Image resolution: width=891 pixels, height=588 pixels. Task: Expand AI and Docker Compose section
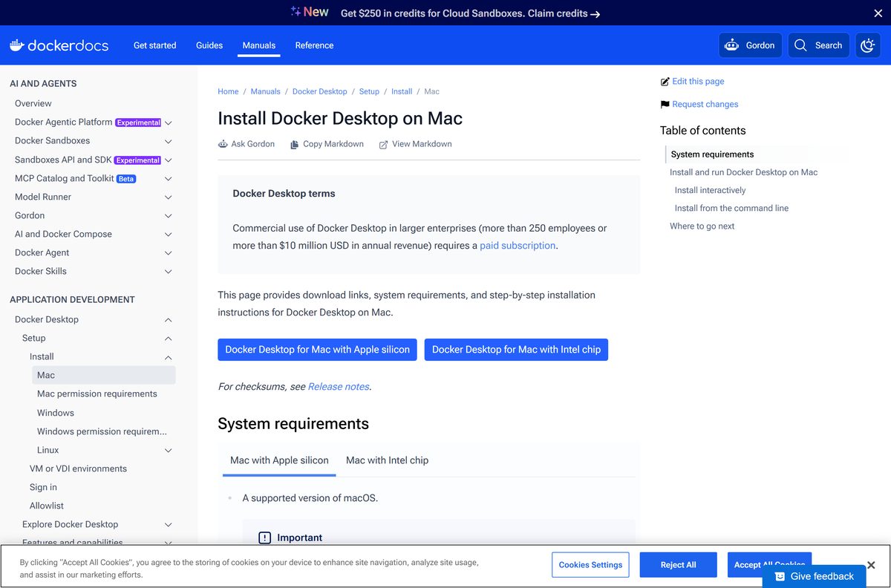click(169, 235)
